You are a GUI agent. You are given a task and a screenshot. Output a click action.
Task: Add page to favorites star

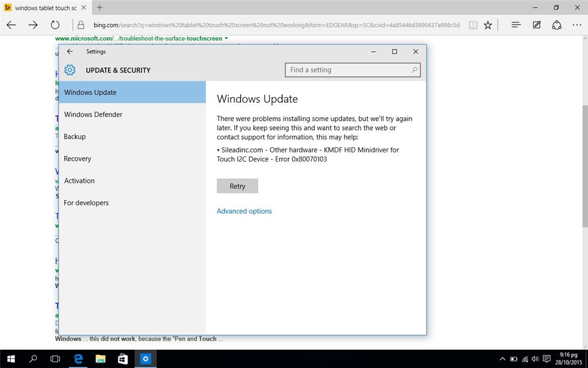pyautogui.click(x=488, y=25)
